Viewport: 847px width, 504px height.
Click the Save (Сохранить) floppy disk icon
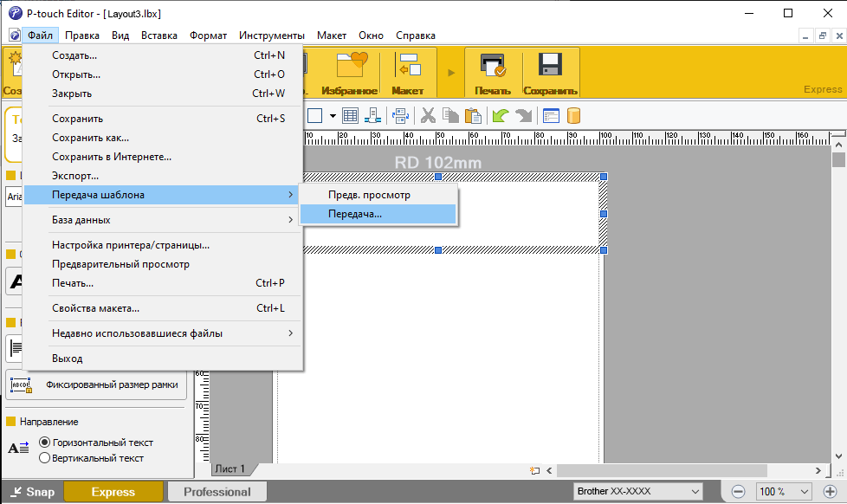tap(550, 72)
